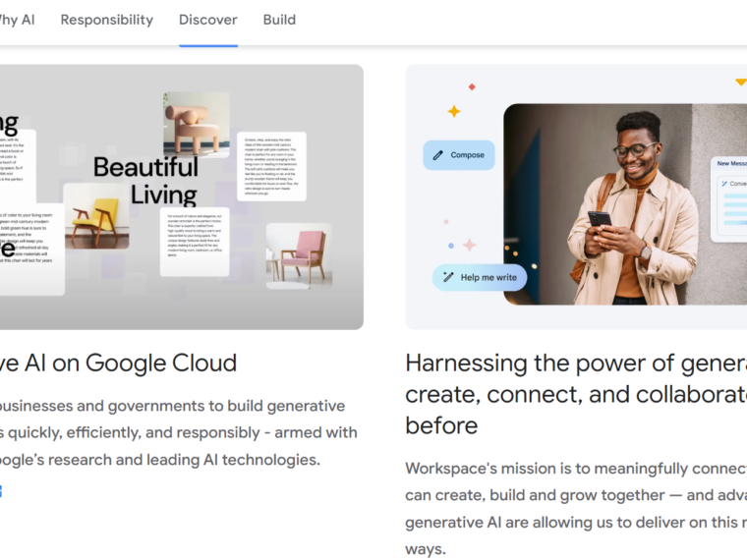Click the yellow armchair photo
This screenshot has width=747, height=560.
[x=96, y=216]
